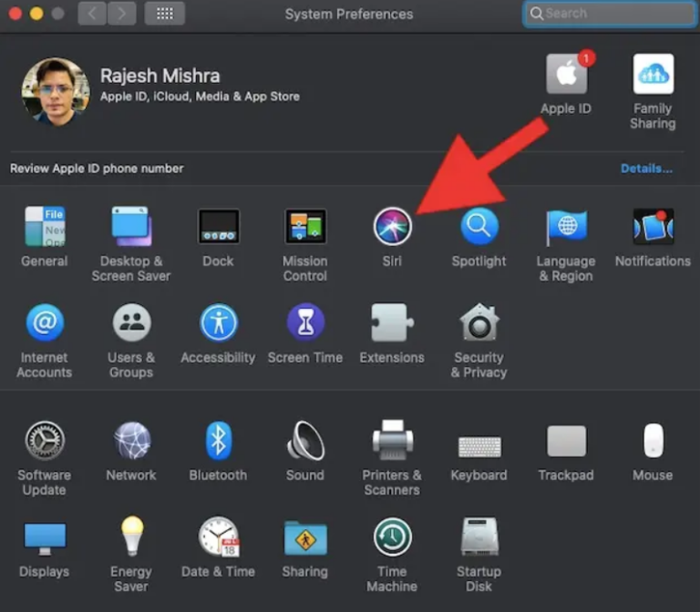Click the Show All grid button

[x=165, y=14]
